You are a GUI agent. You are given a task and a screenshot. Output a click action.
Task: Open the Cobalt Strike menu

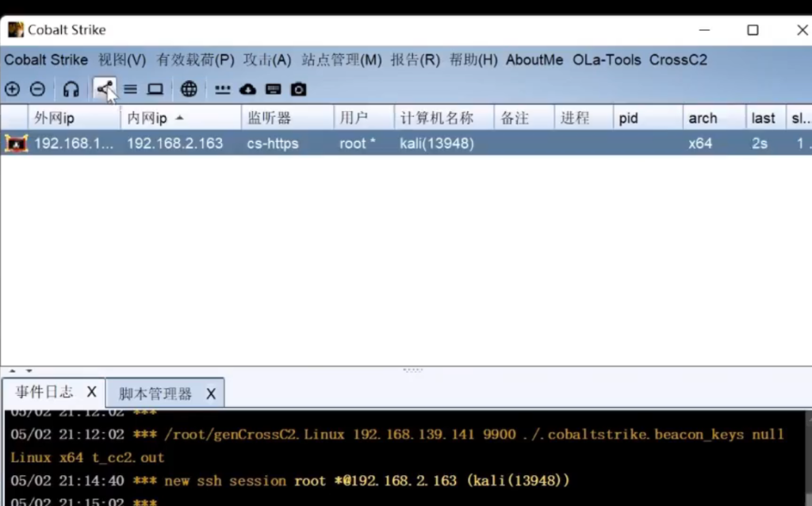(46, 59)
